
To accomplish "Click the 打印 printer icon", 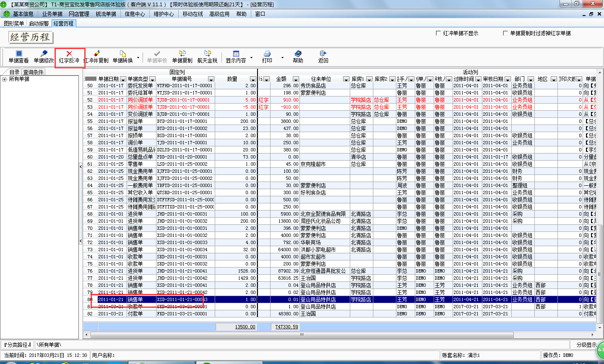I will click(267, 57).
